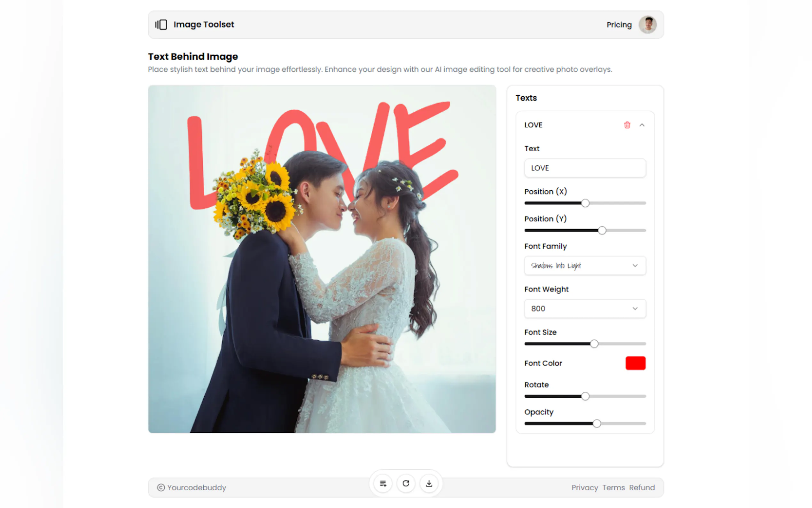Image resolution: width=812 pixels, height=508 pixels.
Task: Click the reset/reload image icon
Action: pos(405,483)
